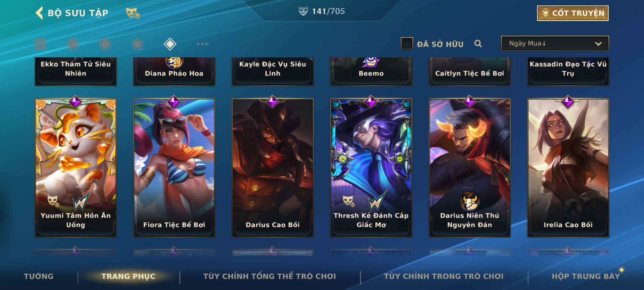Open the golden mask with coins icon

pos(133,13)
